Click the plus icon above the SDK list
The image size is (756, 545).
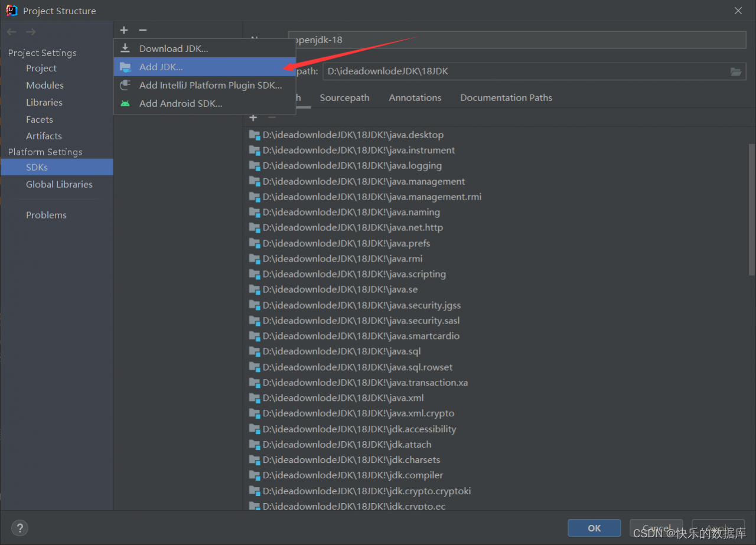click(x=124, y=30)
